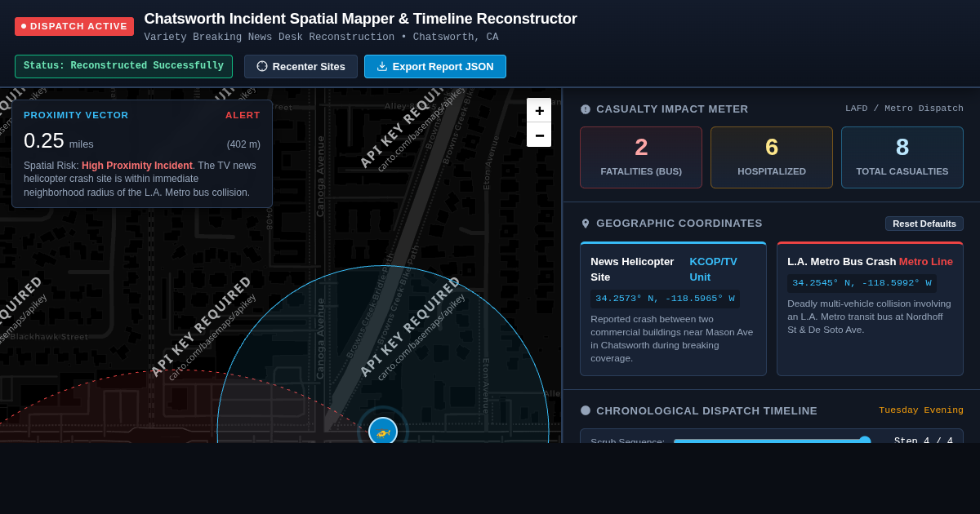Viewport: 980px width, 514px height.
Task: Click the Proximity Vector heading
Action: coord(76,115)
